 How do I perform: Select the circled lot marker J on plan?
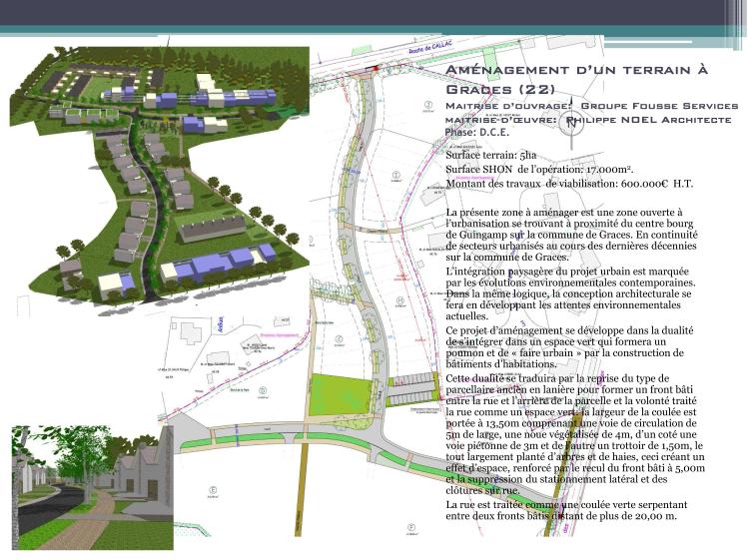click(428, 105)
